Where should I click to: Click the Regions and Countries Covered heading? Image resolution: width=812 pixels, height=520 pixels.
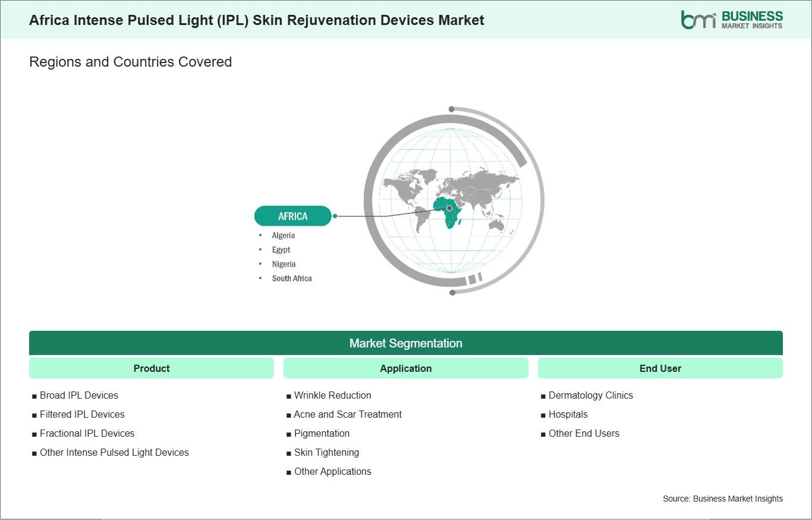(130, 62)
